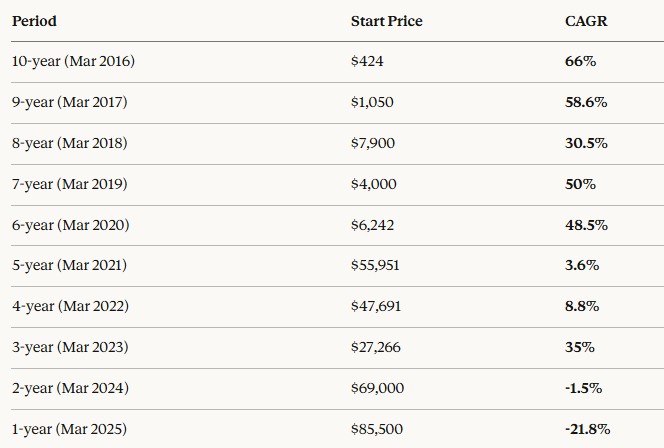Click the $47,691 start price

coord(376,307)
